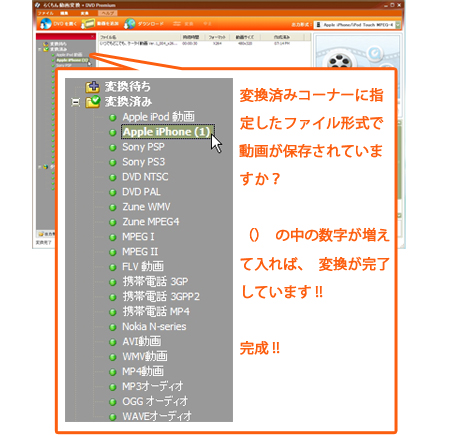The width and height of the screenshot is (450, 435).
Task: Select the 480x320 video file row
Action: click(204, 43)
